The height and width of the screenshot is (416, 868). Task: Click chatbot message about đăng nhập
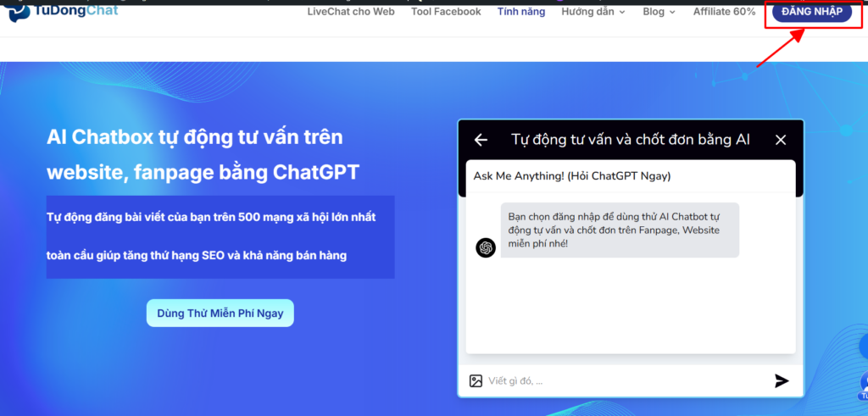tap(620, 230)
